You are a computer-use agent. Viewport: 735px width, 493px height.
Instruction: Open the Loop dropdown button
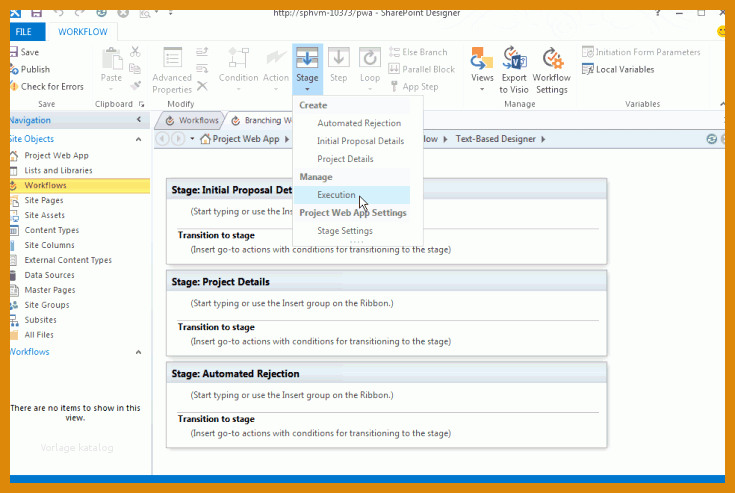[x=370, y=69]
